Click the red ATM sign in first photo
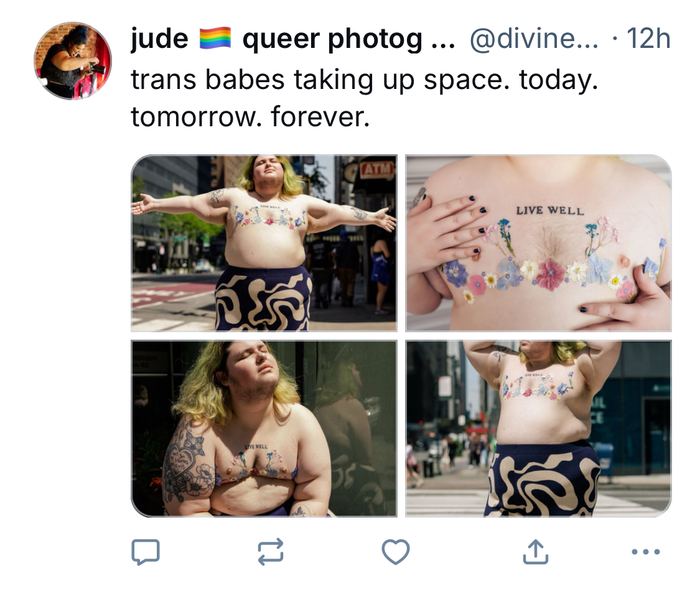Screen dimensions: 700x591 [x=378, y=169]
